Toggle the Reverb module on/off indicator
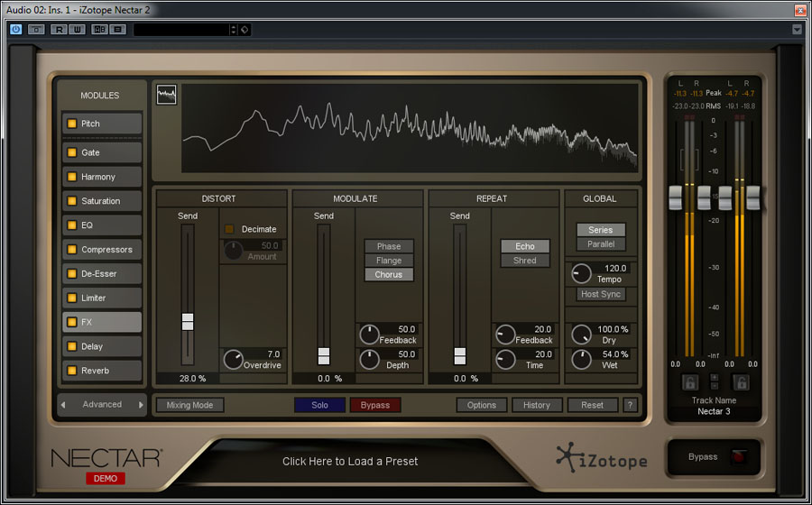This screenshot has width=812, height=505. (x=71, y=371)
